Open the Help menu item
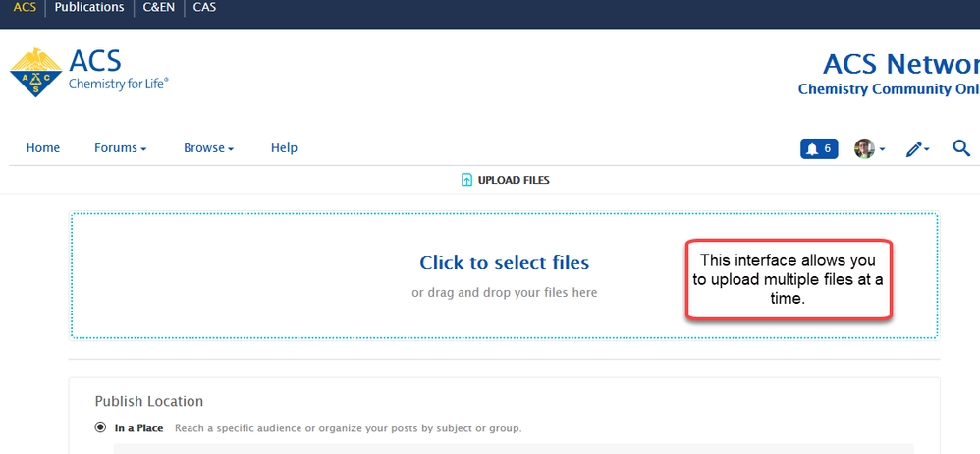Screen dimensions: 980x454 pos(284,148)
